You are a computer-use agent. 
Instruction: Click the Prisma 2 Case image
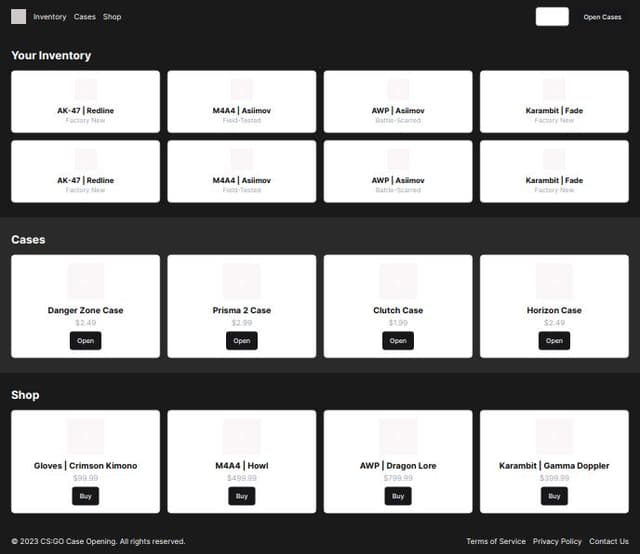click(242, 281)
